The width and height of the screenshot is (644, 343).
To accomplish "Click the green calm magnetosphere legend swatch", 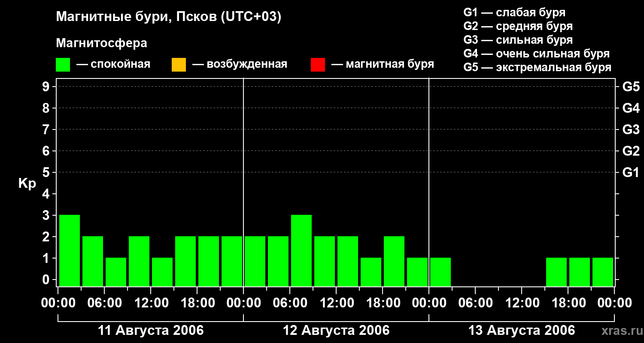I will (x=63, y=65).
